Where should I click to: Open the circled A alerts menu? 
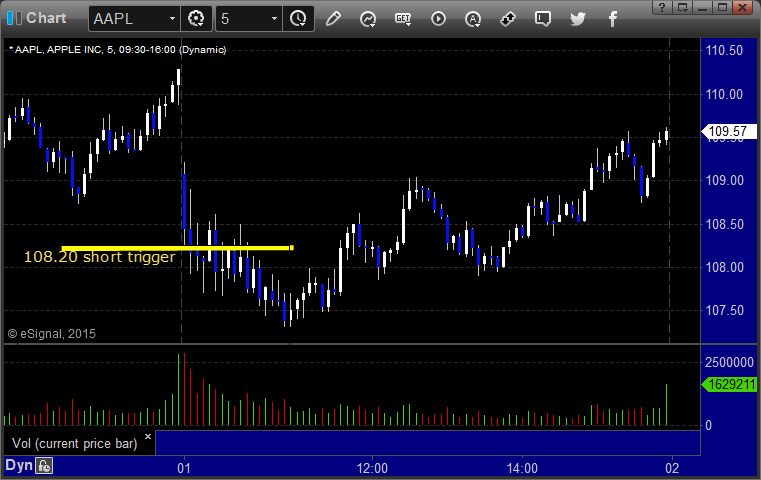(473, 19)
